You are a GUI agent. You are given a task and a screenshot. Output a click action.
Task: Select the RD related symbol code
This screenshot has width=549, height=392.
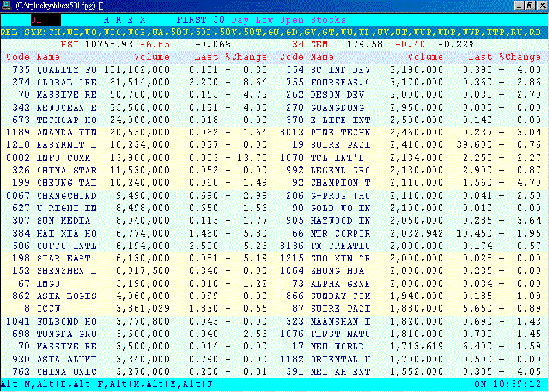click(x=535, y=32)
